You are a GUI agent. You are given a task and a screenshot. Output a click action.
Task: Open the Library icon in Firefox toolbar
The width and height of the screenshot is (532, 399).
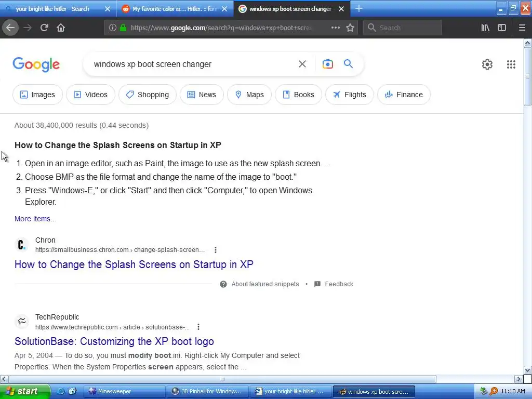[x=485, y=28]
